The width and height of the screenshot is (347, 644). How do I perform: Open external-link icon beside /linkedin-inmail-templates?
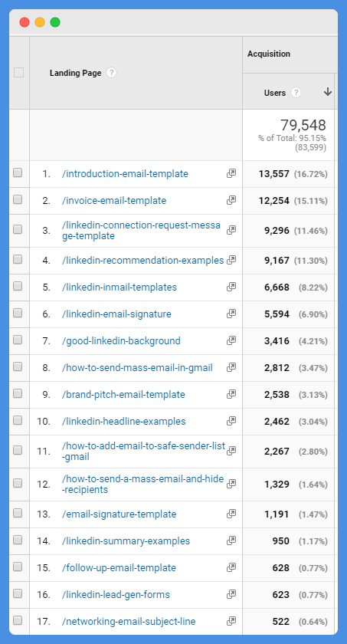pyautogui.click(x=231, y=287)
